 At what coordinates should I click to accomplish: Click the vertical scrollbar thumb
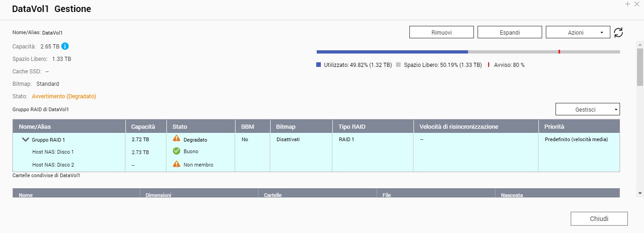pyautogui.click(x=640, y=67)
